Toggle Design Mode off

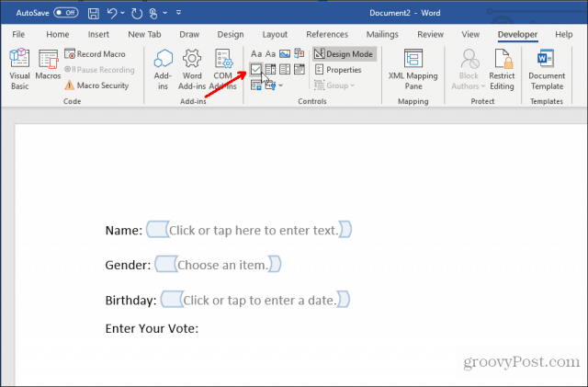344,54
